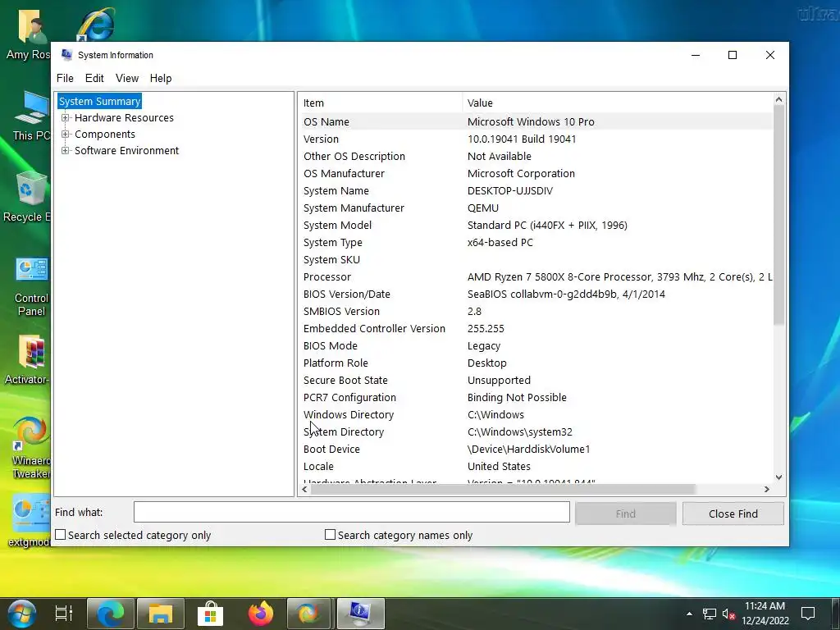The width and height of the screenshot is (840, 630).
Task: Click vertical scrollbar up arrow
Action: click(779, 99)
